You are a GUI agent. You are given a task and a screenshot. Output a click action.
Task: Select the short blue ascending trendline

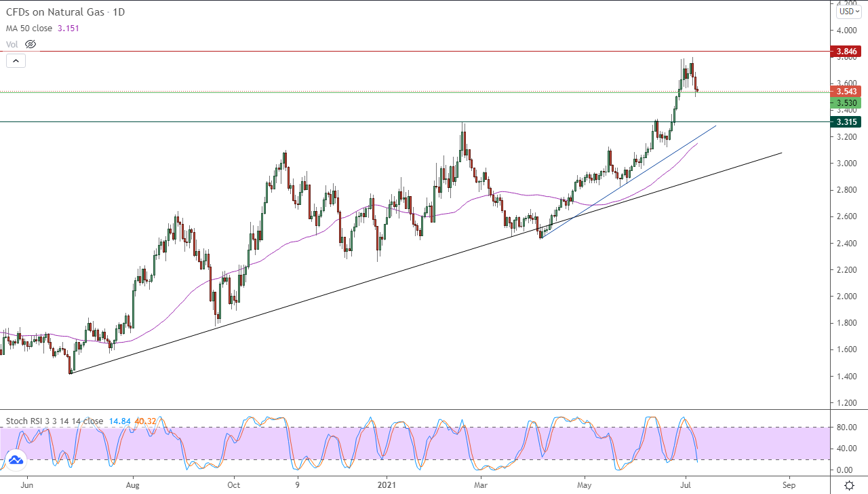click(628, 182)
